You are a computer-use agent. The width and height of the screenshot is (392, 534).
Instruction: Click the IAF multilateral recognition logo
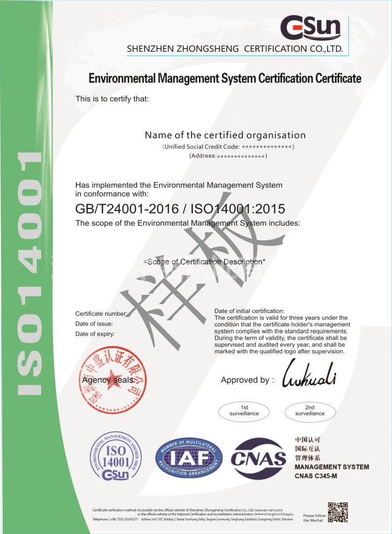(x=189, y=458)
